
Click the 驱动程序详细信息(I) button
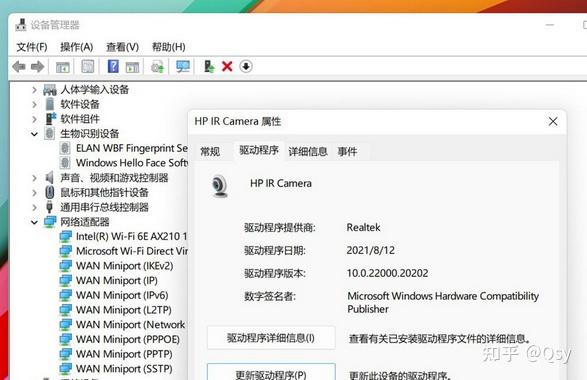pyautogui.click(x=271, y=338)
